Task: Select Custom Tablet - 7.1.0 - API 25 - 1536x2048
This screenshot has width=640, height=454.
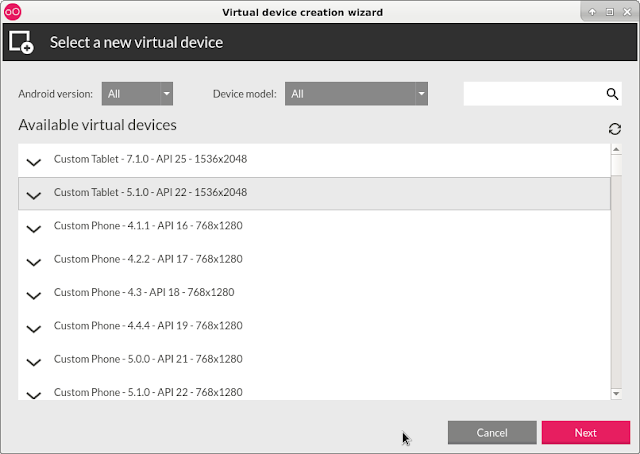Action: pyautogui.click(x=314, y=160)
